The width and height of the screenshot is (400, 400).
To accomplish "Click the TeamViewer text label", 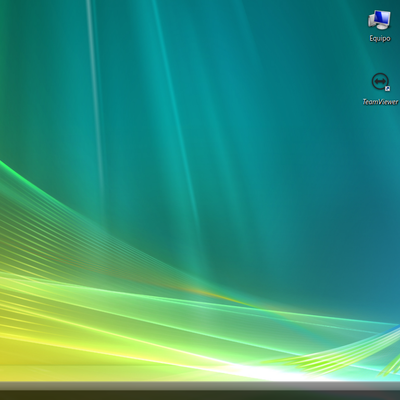I will (x=380, y=102).
